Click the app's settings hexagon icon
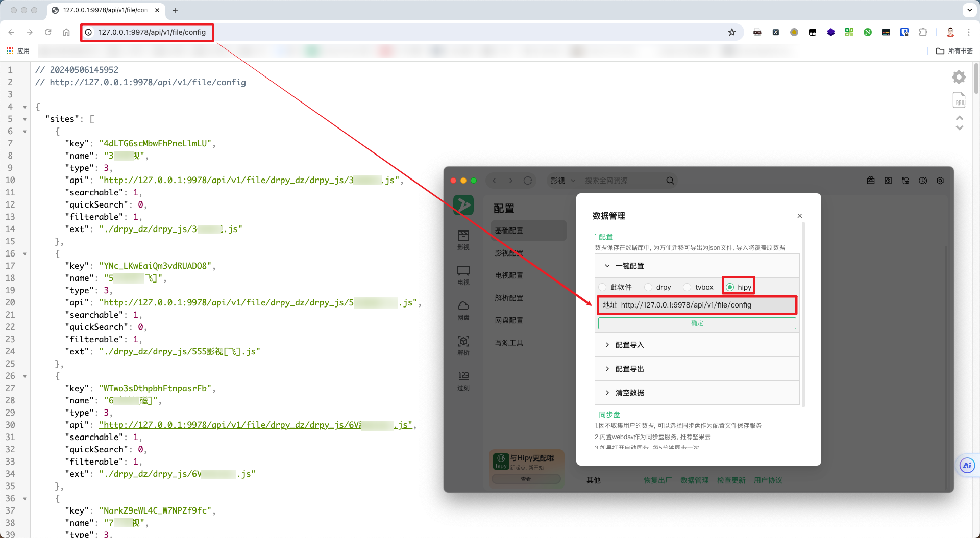This screenshot has height=538, width=980. pyautogui.click(x=940, y=181)
